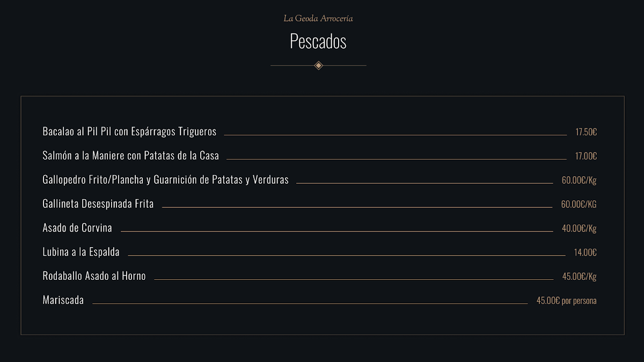Pick the Asado de Corvina dish
This screenshot has width=644, height=362.
77,228
